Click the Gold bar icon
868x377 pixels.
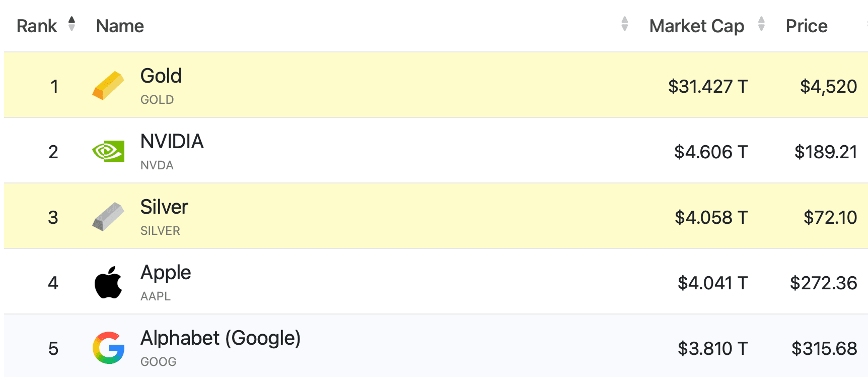(108, 86)
